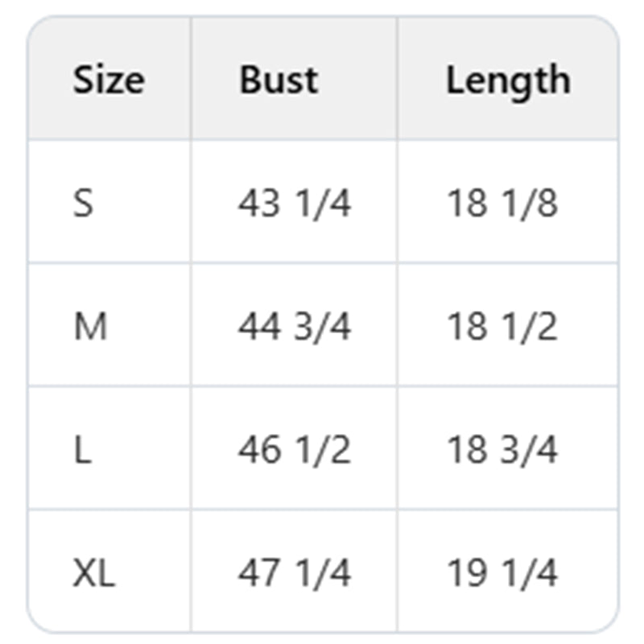This screenshot has height=644, width=644.
Task: Click the Size column header
Action: pos(109,80)
